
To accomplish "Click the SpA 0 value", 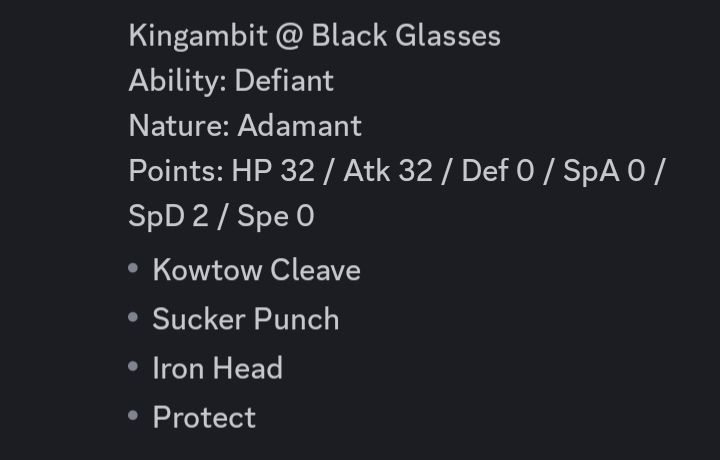I will click(604, 171).
